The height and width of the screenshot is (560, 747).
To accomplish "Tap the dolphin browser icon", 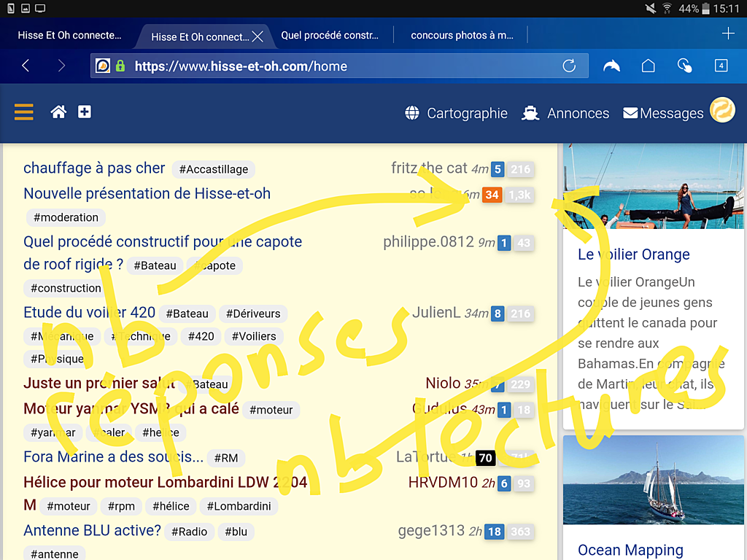I will (x=611, y=66).
